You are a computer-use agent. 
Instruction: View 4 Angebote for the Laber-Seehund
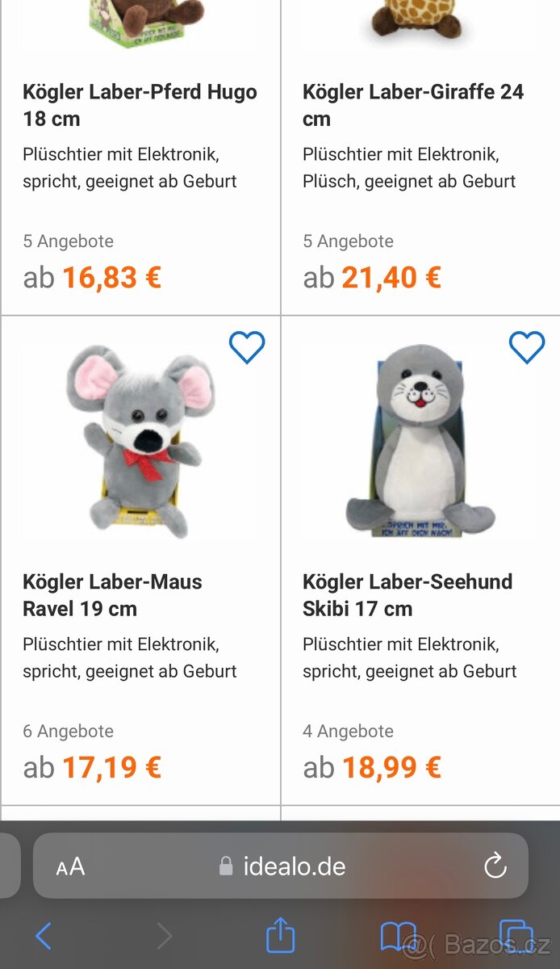[348, 731]
